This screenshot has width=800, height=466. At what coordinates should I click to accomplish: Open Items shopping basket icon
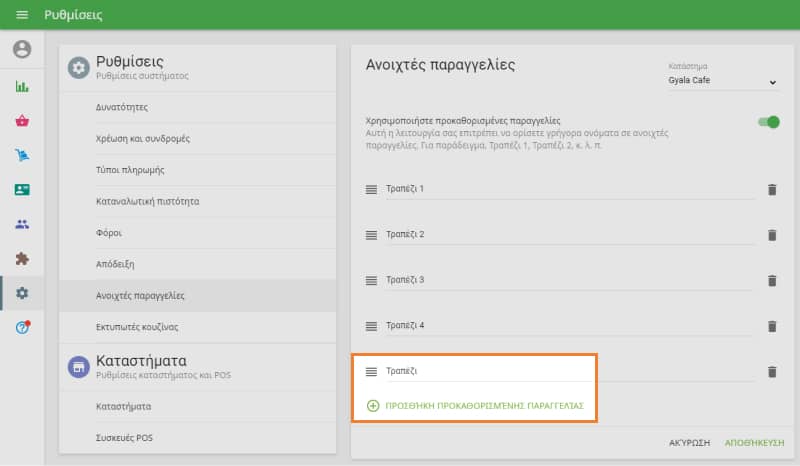22,121
